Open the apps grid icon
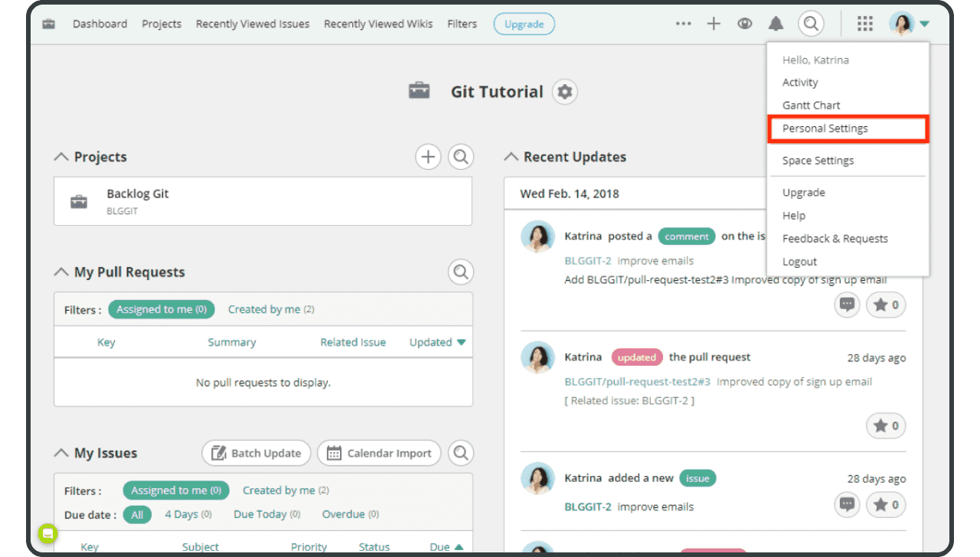 [865, 24]
